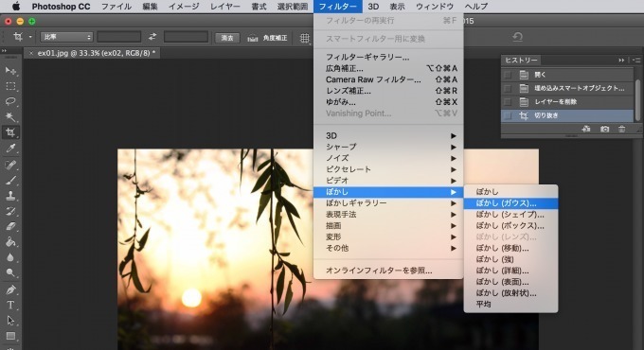
Task: Collapse the History panel with double arrows
Action: click(621, 60)
